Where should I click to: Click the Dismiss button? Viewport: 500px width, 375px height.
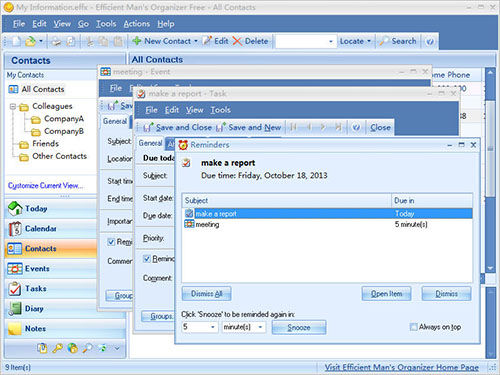446,294
